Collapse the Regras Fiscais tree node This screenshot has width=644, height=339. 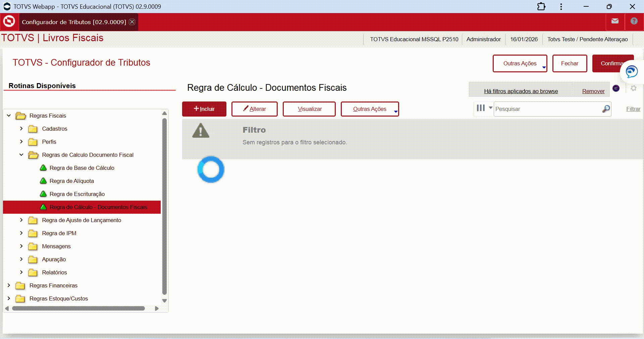pyautogui.click(x=9, y=116)
